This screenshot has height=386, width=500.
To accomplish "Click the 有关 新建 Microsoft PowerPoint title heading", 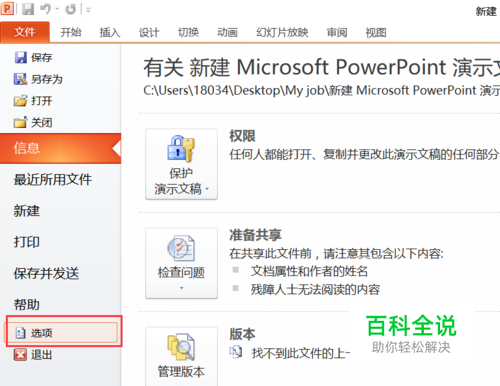I will pos(321,67).
